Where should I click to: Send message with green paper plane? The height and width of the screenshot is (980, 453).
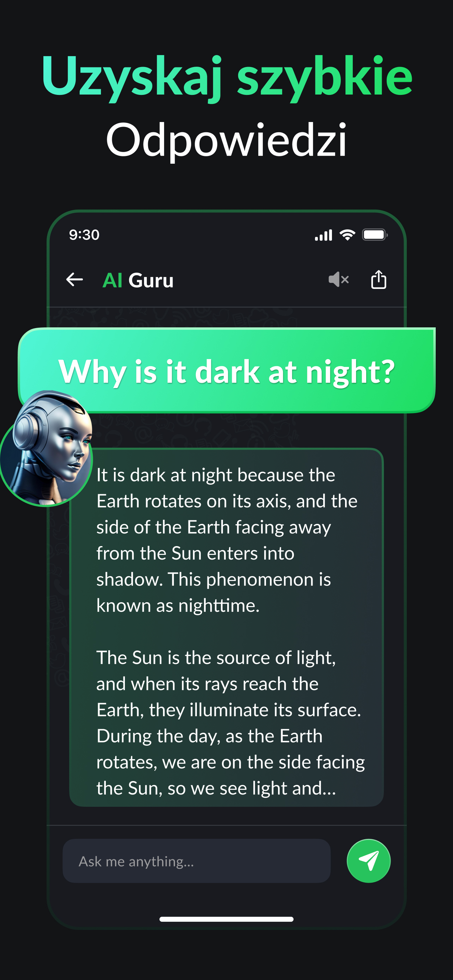(369, 860)
